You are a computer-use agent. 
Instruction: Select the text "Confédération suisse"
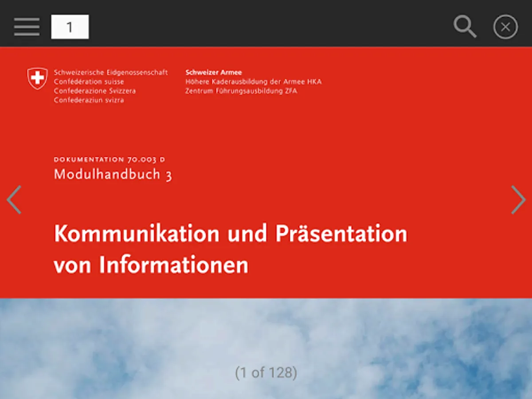89,82
